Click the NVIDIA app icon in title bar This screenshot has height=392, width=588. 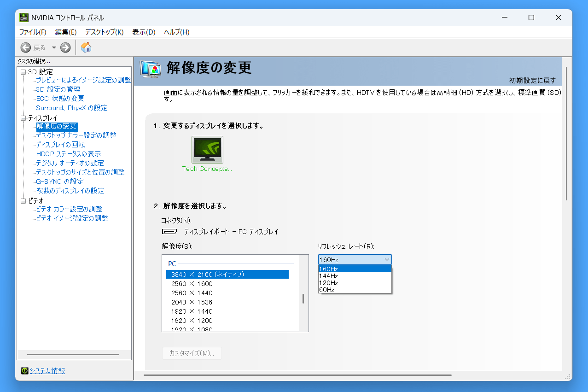(x=24, y=18)
